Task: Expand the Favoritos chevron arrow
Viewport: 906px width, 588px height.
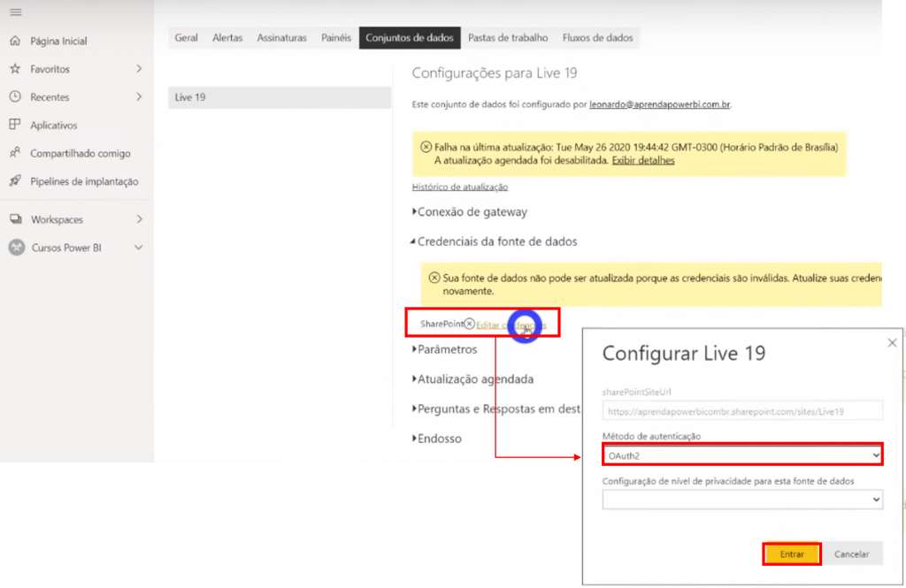Action: (x=139, y=69)
